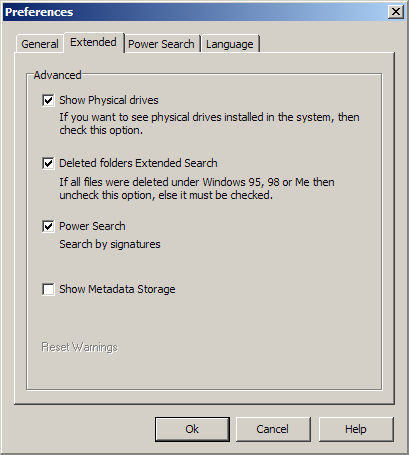
Task: Click the 'Show Metadata Storage' label text
Action: click(117, 289)
